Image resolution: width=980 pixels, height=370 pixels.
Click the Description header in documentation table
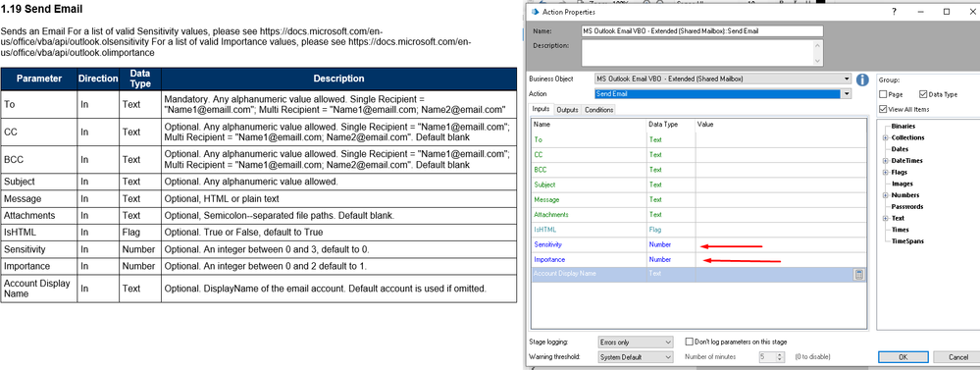coord(338,79)
